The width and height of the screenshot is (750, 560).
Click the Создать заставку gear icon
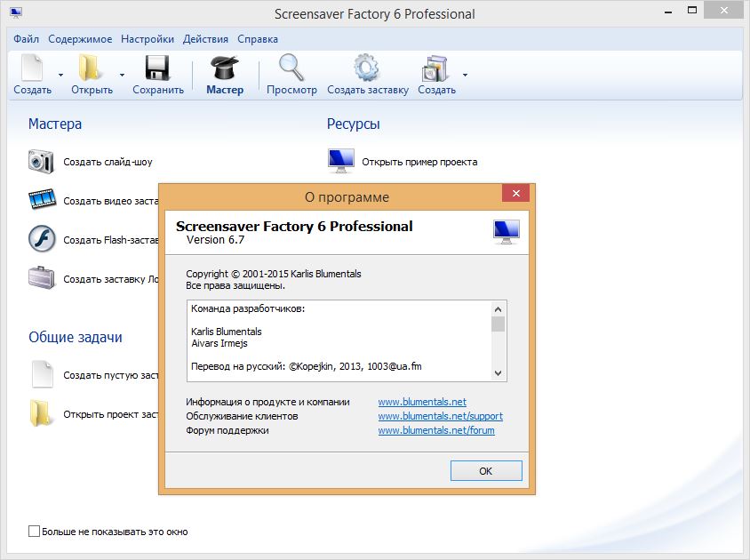click(x=366, y=68)
